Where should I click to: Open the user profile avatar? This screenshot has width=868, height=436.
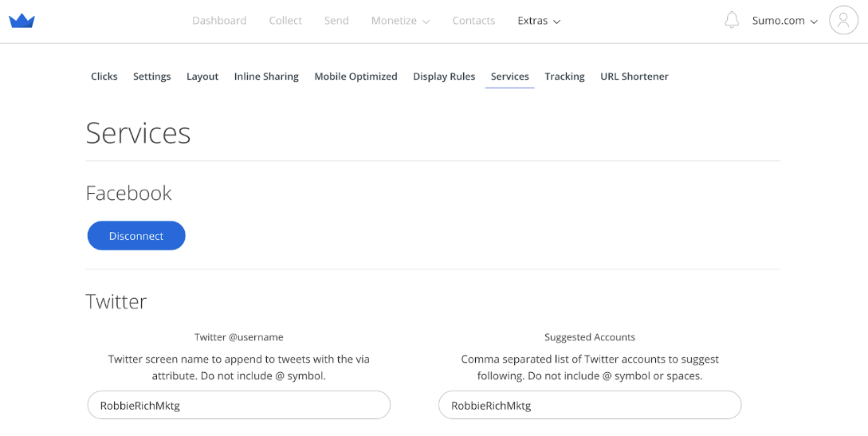tap(843, 21)
